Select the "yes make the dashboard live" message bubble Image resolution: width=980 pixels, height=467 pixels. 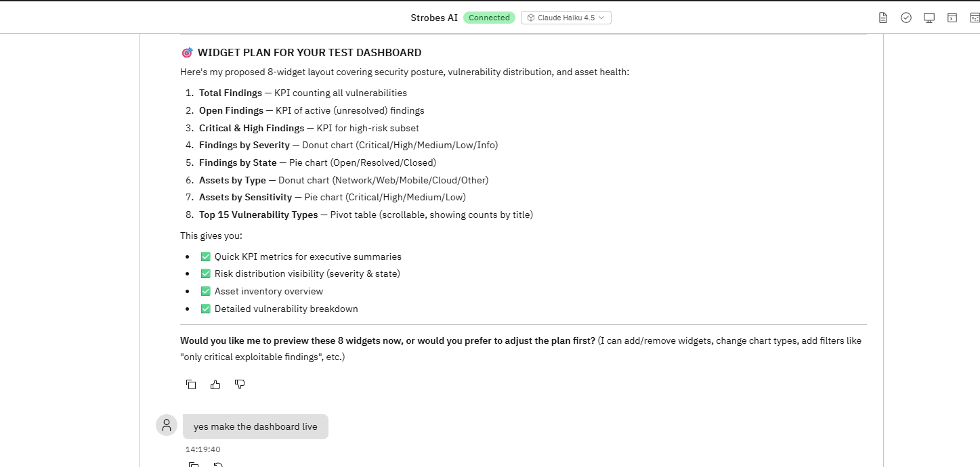pyautogui.click(x=255, y=426)
